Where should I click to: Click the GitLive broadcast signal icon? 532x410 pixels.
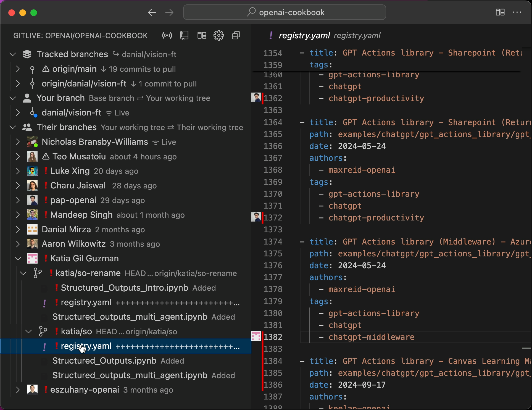(167, 35)
